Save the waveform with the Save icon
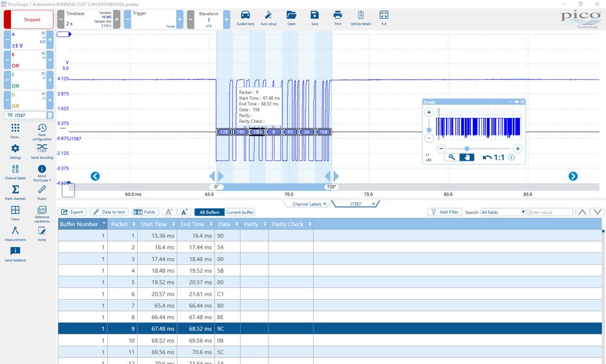Viewport: 606px width, 364px height. click(315, 18)
